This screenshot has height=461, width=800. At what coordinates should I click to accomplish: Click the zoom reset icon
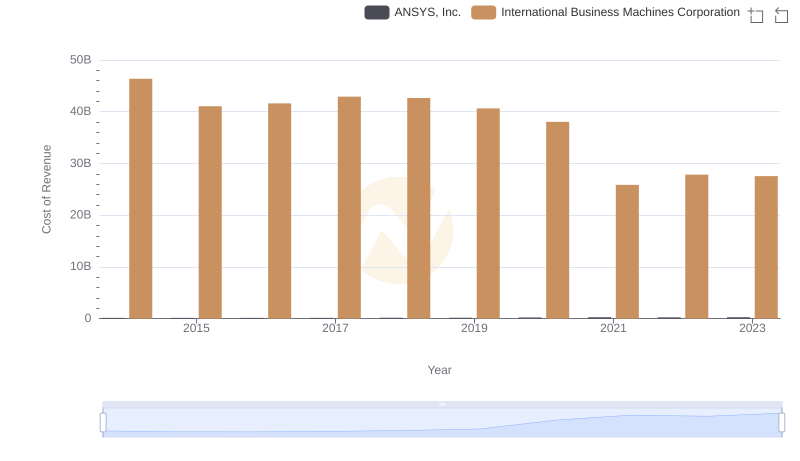point(781,15)
